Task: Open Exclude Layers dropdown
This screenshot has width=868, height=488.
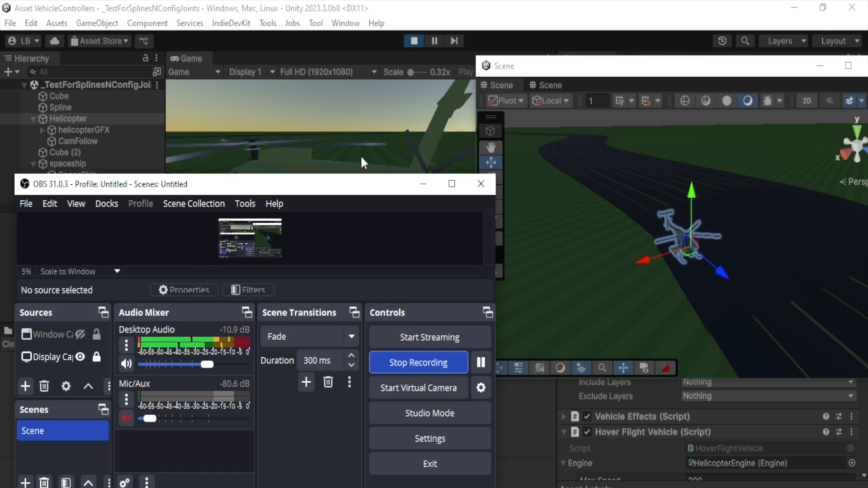Action: [768, 396]
